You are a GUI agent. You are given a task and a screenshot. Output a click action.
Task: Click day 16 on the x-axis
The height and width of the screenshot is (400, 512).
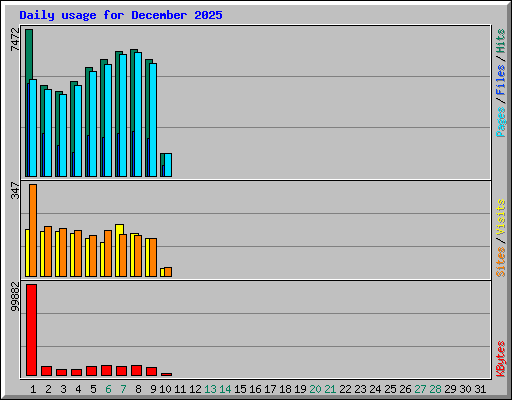pos(255,389)
